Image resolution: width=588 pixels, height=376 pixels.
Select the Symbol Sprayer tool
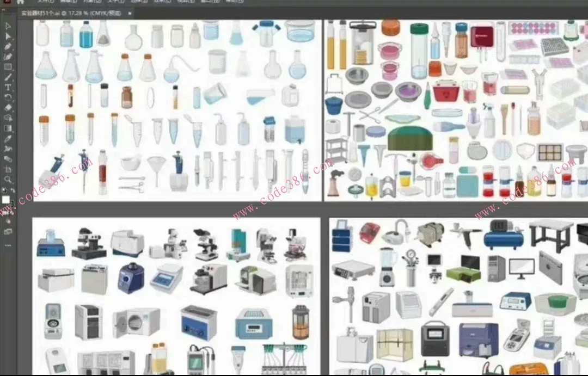(x=8, y=149)
